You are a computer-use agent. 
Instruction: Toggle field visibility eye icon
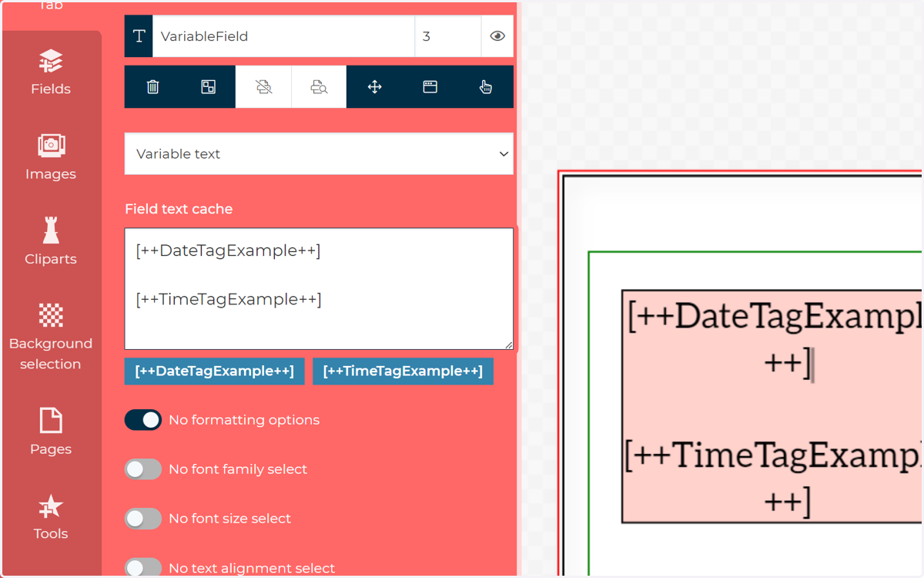[x=497, y=36]
